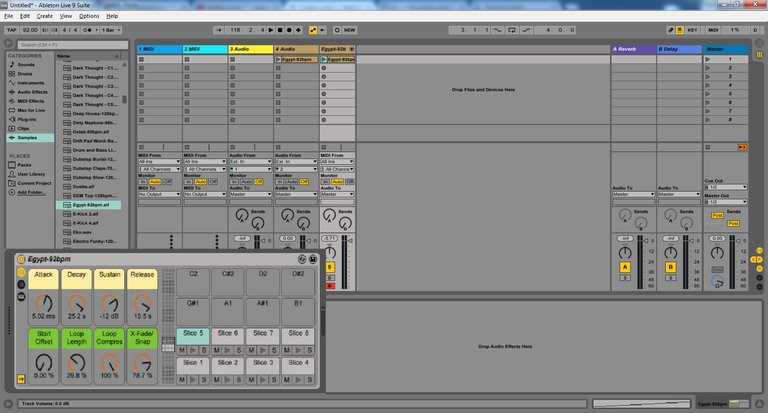This screenshot has height=413, width=768.
Task: Mute Slice 4 pad with M button
Action: click(x=287, y=380)
